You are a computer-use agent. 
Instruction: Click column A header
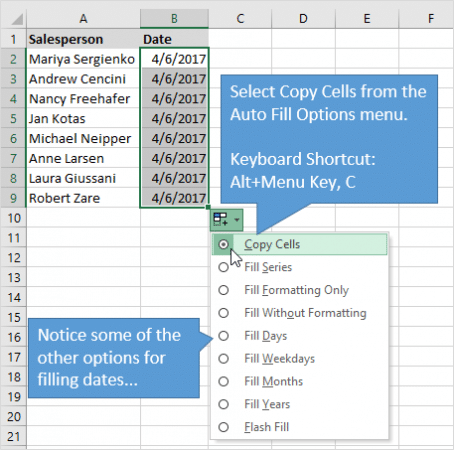tap(83, 19)
